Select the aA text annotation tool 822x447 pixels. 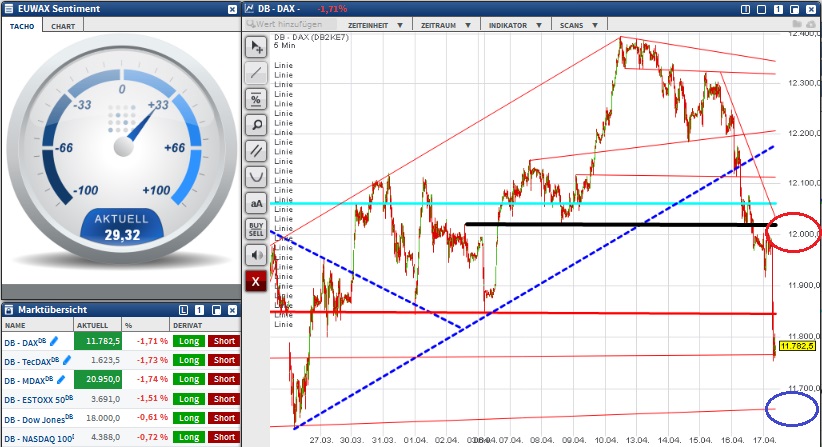point(256,203)
